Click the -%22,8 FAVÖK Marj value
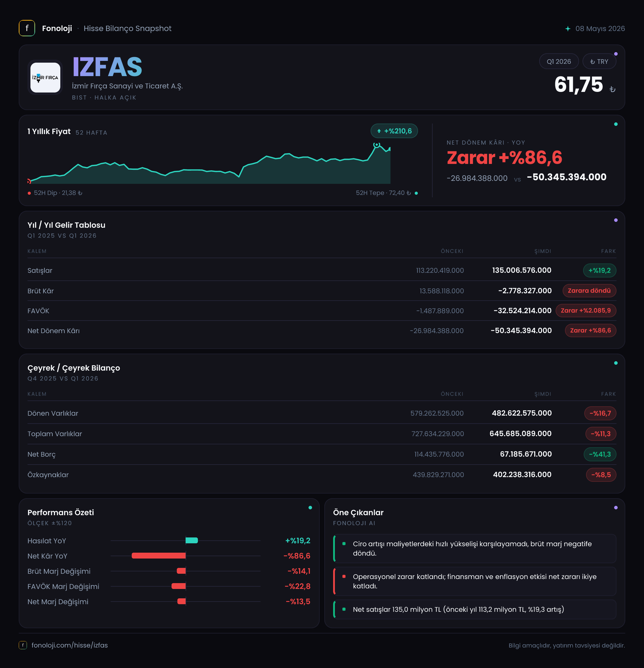Image resolution: width=644 pixels, height=668 pixels. click(297, 586)
